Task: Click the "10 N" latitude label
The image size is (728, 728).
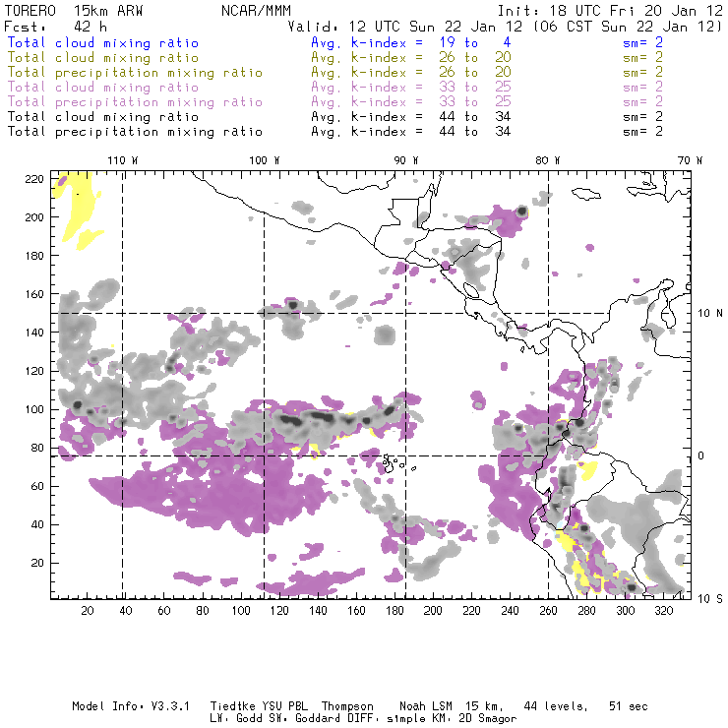Action: point(710,314)
